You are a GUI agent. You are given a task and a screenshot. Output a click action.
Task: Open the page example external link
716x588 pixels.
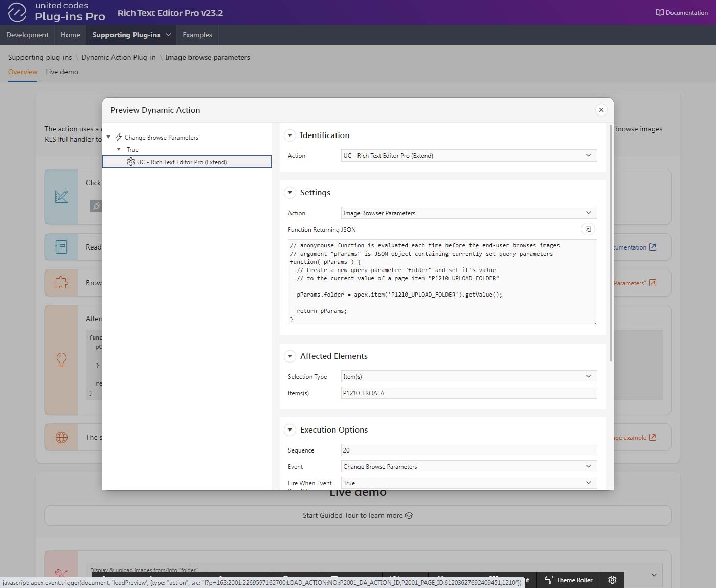(635, 437)
